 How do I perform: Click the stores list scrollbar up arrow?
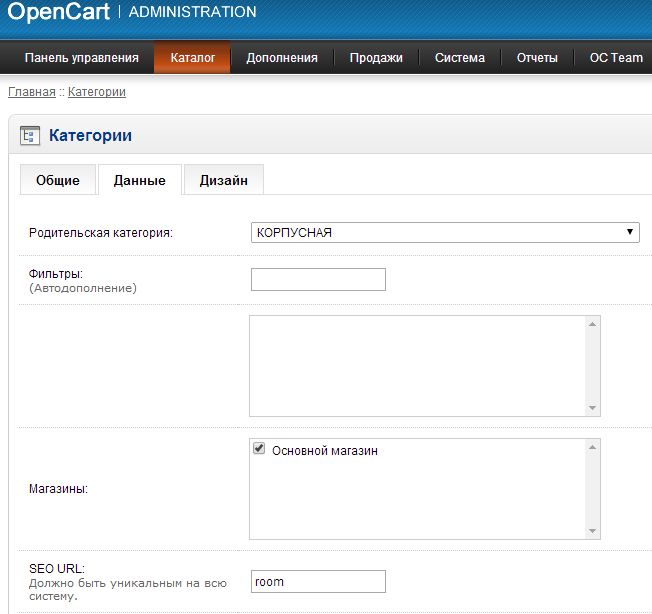pyautogui.click(x=593, y=447)
